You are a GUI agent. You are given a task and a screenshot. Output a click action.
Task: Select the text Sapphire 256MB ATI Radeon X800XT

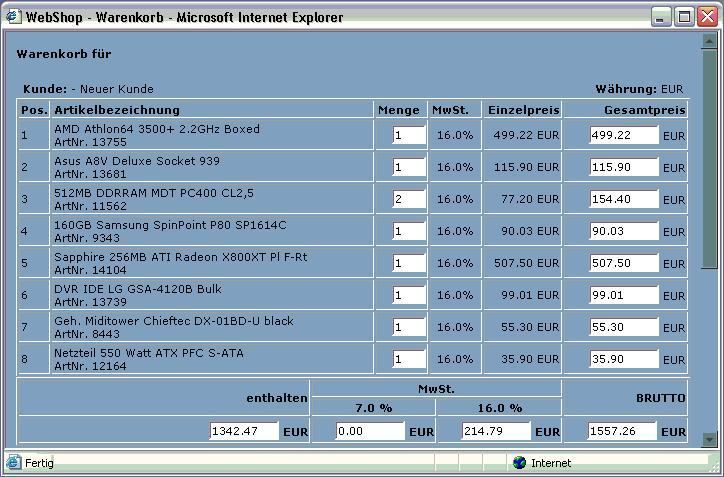(164, 257)
